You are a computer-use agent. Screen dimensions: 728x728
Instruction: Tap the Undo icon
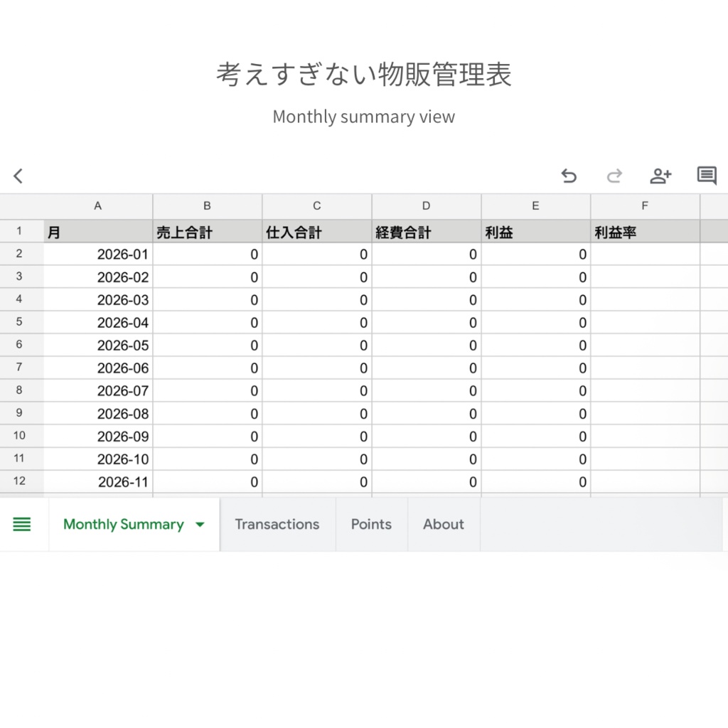point(568,176)
